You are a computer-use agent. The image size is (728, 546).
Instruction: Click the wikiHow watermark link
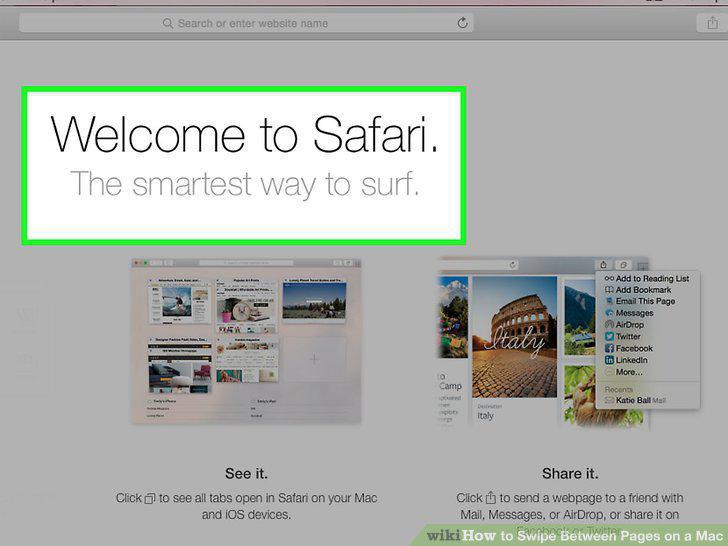tap(575, 535)
